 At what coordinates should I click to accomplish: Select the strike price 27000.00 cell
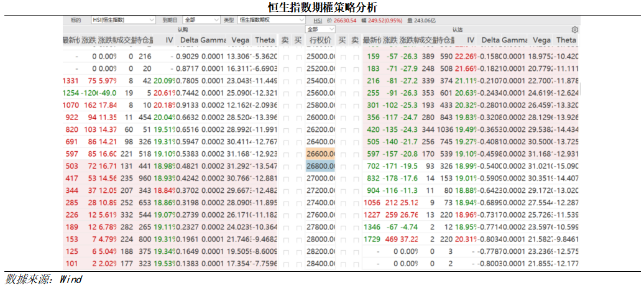pyautogui.click(x=320, y=179)
